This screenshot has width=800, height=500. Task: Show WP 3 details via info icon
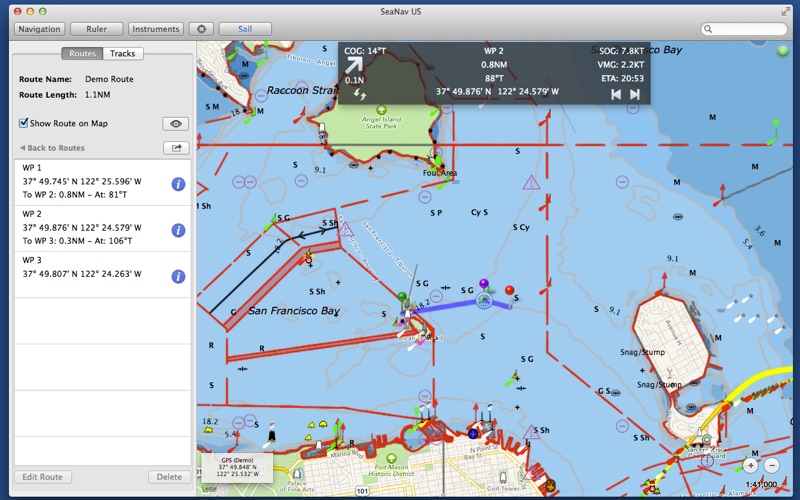coord(178,276)
